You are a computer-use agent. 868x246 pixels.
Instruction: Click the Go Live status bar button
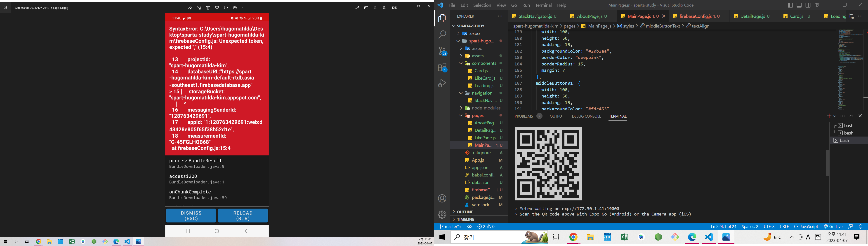(833, 227)
